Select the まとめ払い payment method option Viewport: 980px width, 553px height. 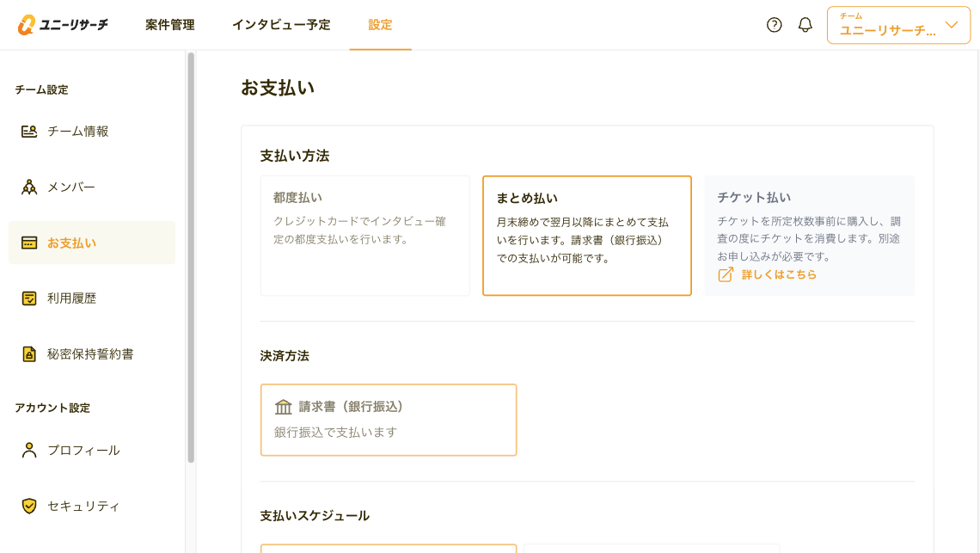(586, 236)
